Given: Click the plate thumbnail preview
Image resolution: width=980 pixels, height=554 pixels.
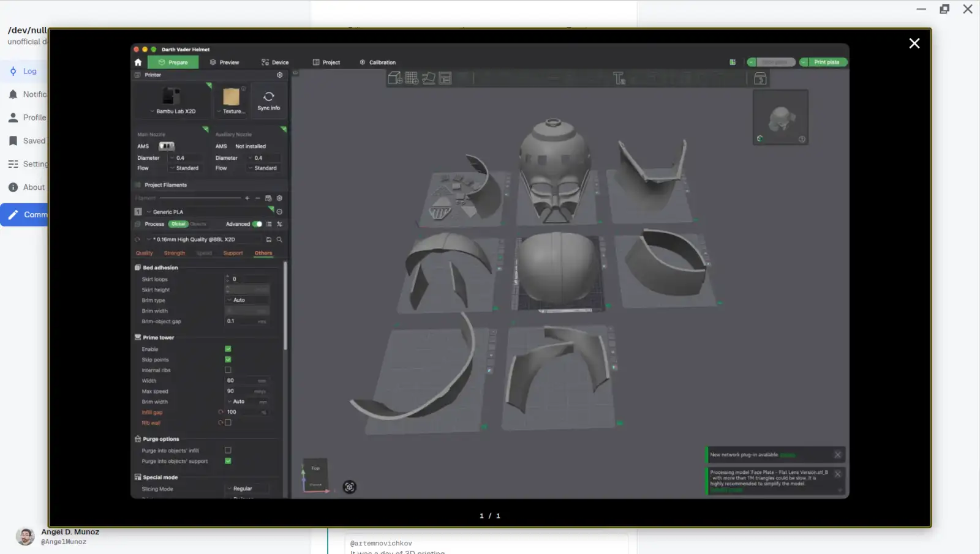Looking at the screenshot, I should [780, 117].
